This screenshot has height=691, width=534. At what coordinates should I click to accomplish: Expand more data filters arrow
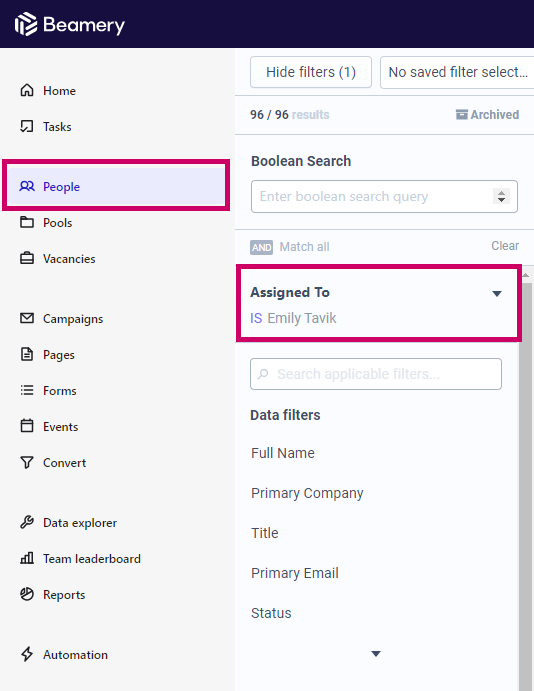376,654
